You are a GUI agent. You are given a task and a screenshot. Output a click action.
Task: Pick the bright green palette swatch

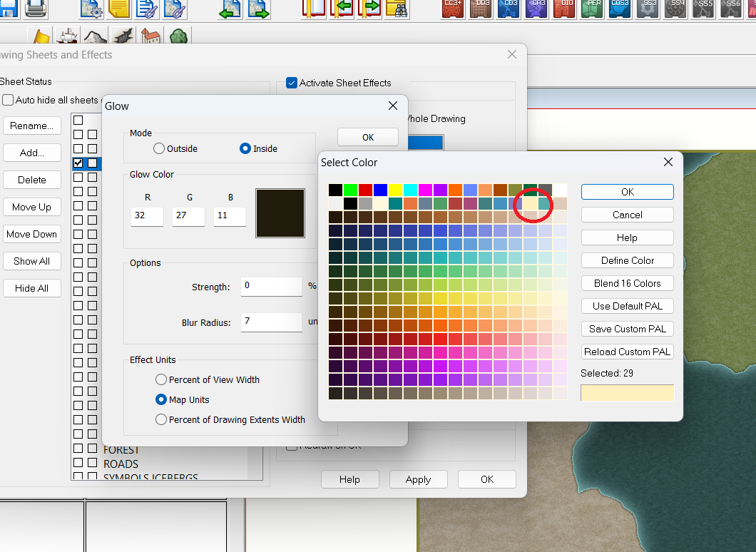350,190
